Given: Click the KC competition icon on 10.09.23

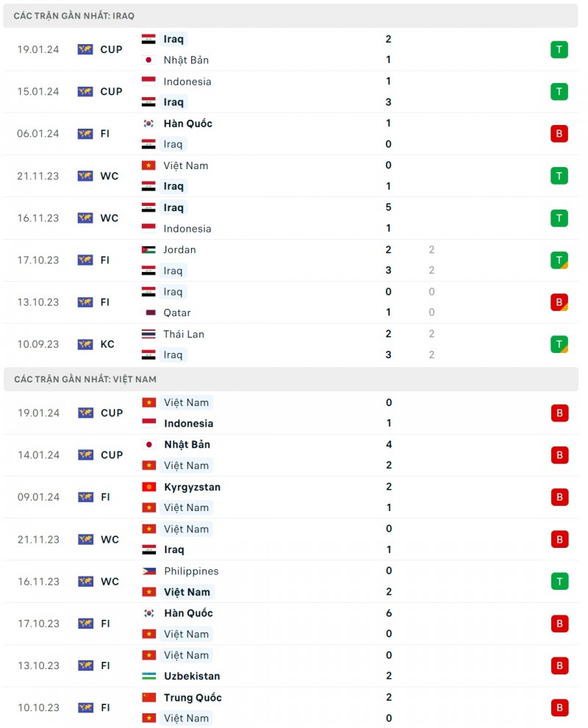Looking at the screenshot, I should [85, 344].
